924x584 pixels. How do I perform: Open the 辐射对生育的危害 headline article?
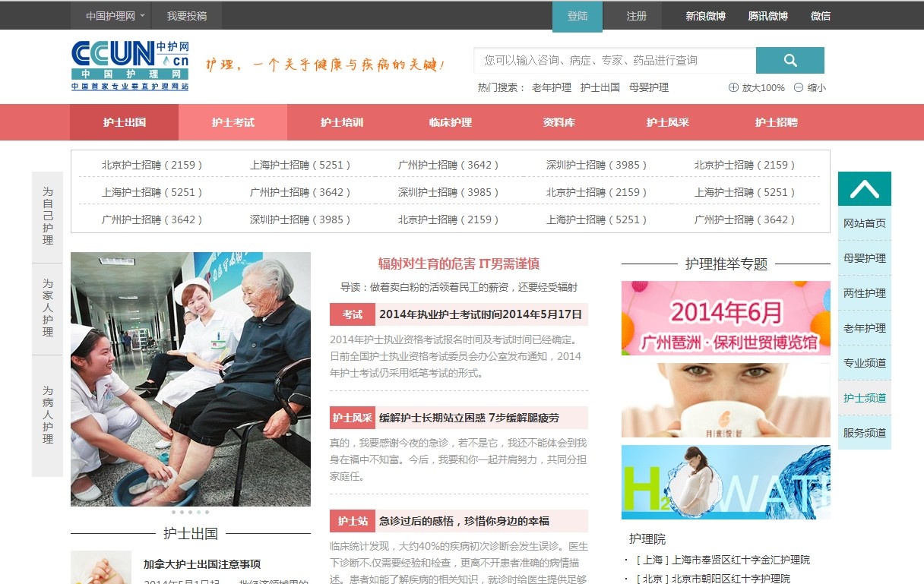pyautogui.click(x=459, y=264)
